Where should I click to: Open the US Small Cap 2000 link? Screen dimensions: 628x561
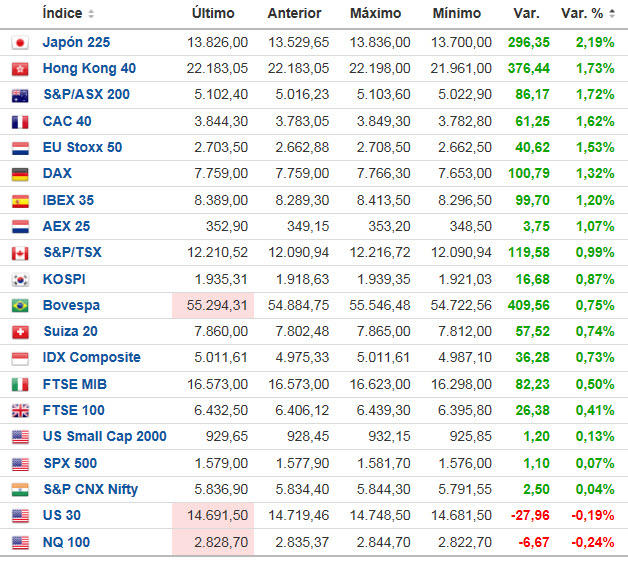tap(104, 437)
